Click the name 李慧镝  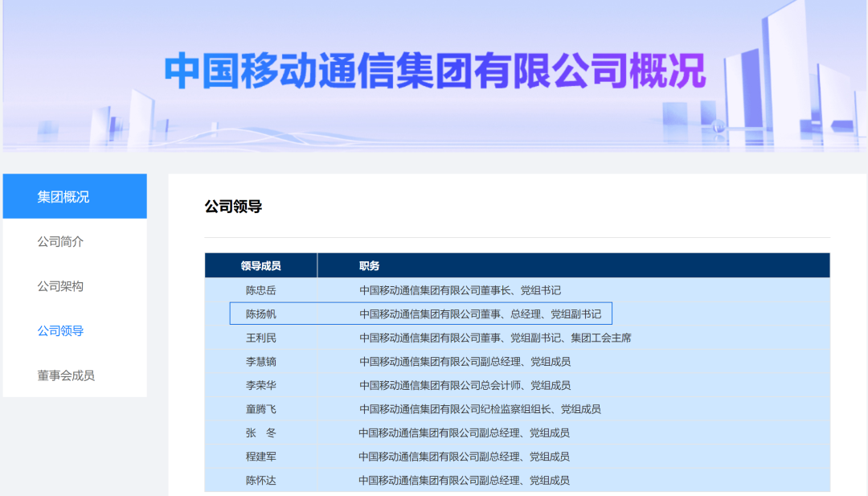coord(260,362)
